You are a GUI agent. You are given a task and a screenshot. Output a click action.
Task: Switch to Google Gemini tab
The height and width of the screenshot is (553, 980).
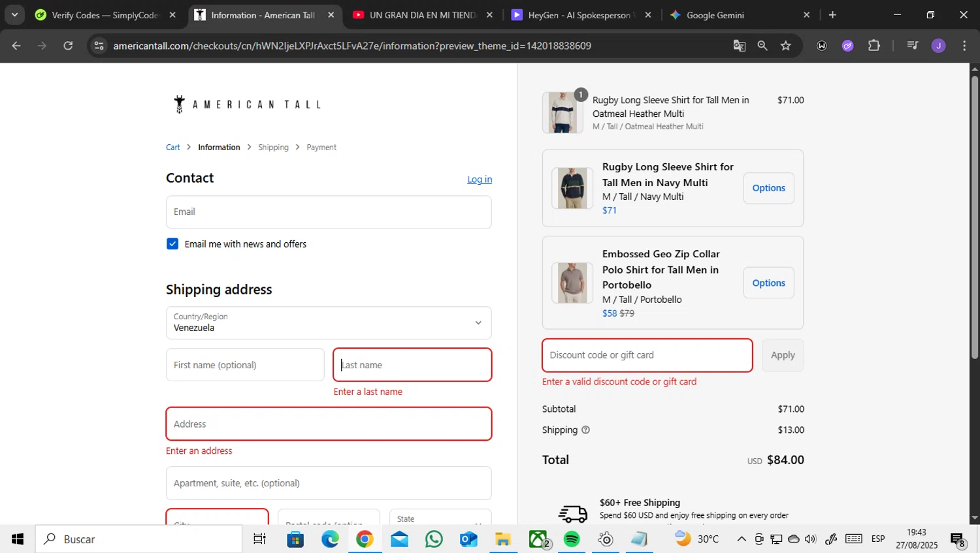point(740,15)
